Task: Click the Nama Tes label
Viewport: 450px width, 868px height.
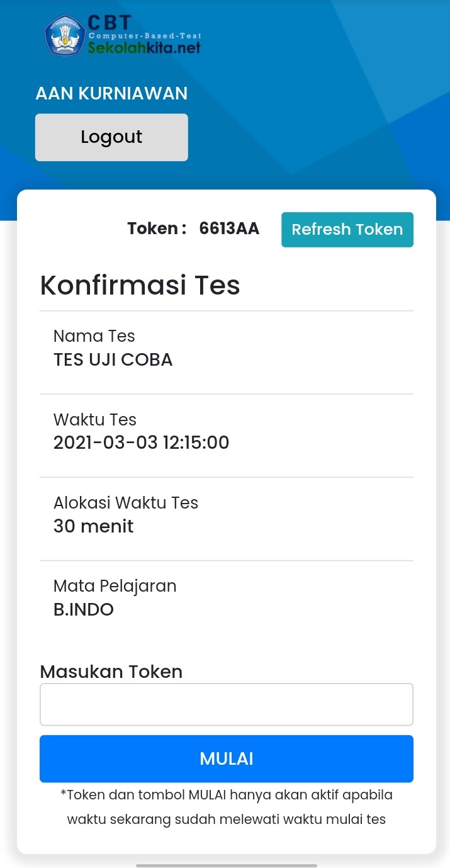Action: coord(94,336)
